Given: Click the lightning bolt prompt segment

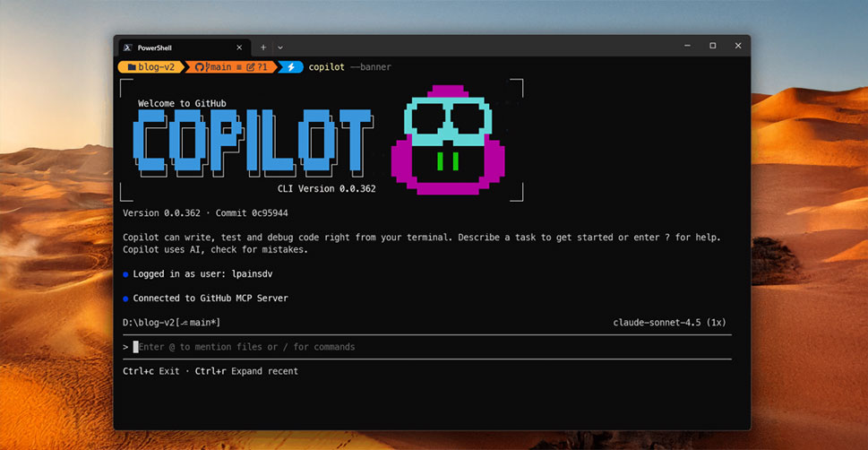Looking at the screenshot, I should 290,67.
